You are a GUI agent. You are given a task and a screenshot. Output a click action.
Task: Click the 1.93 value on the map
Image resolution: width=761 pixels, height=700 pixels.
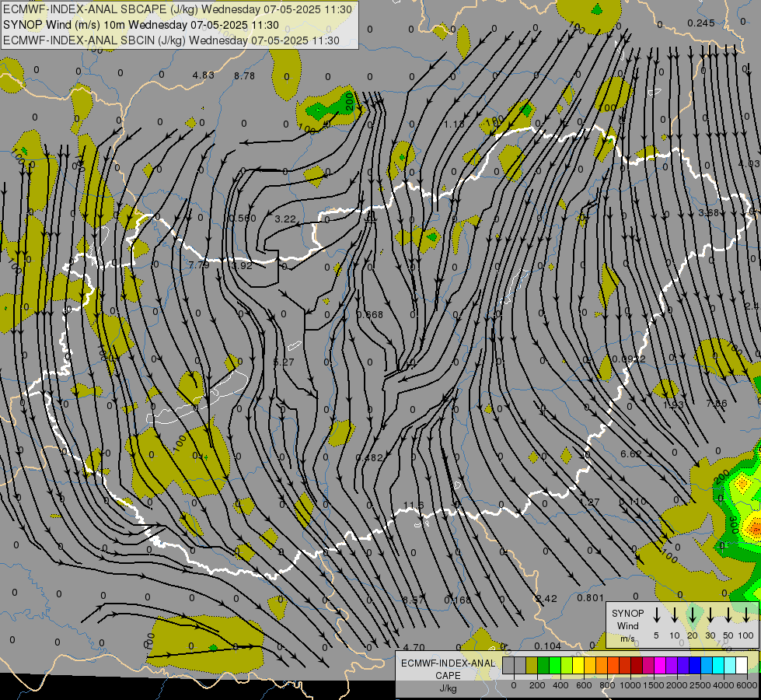pyautogui.click(x=674, y=404)
